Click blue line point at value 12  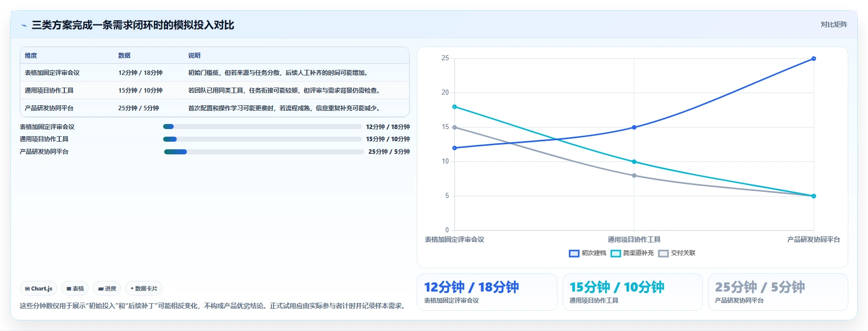[455, 148]
